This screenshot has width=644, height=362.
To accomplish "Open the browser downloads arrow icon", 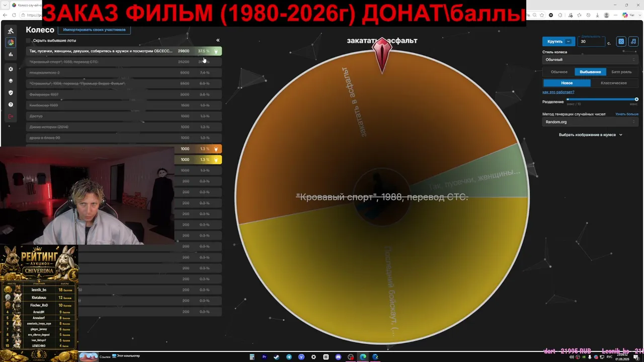I will click(x=598, y=15).
